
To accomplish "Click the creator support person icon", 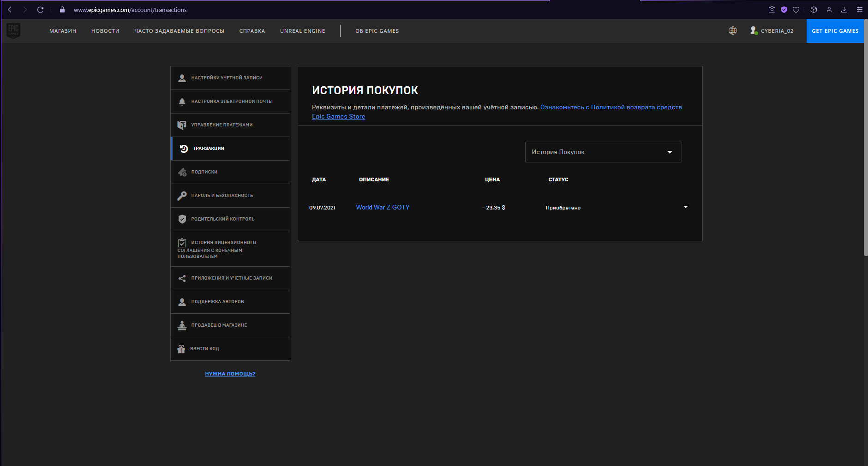I will point(182,302).
